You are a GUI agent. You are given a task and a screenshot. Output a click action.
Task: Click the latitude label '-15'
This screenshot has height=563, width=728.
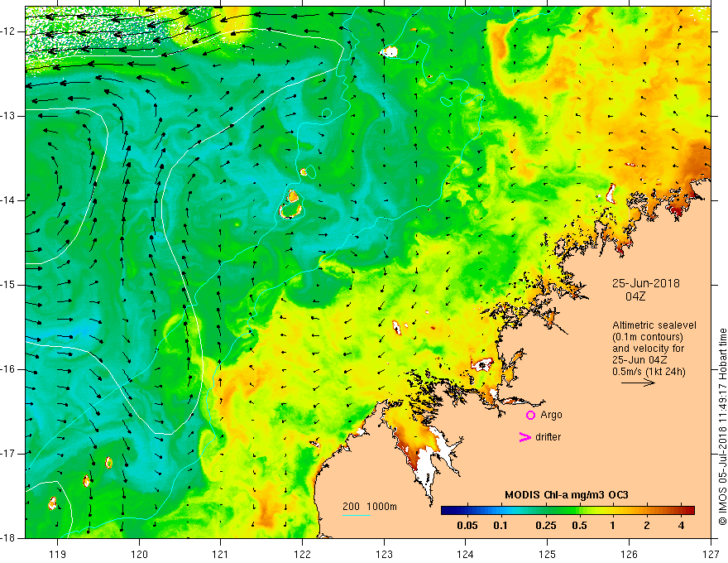(8, 285)
